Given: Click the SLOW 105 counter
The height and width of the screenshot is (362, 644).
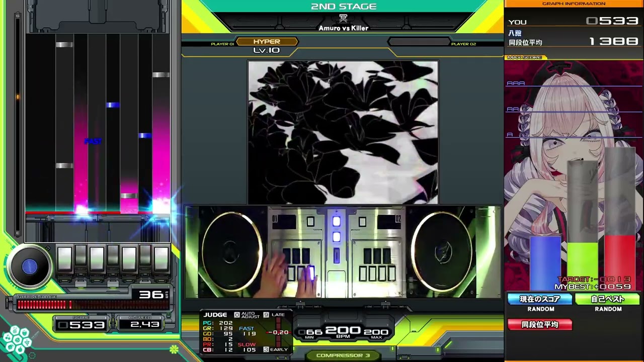Looking at the screenshot, I should point(247,347).
